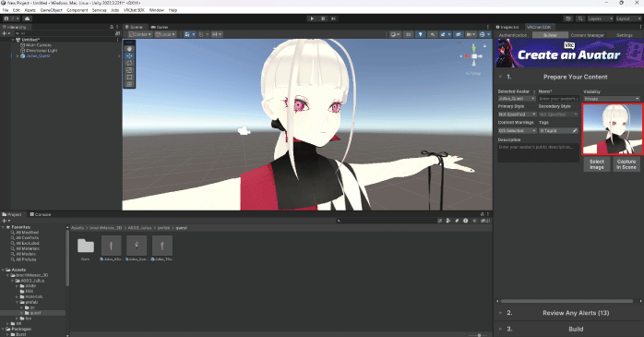Open the Layers dropdown
This screenshot has height=337, width=644.
[x=600, y=18]
